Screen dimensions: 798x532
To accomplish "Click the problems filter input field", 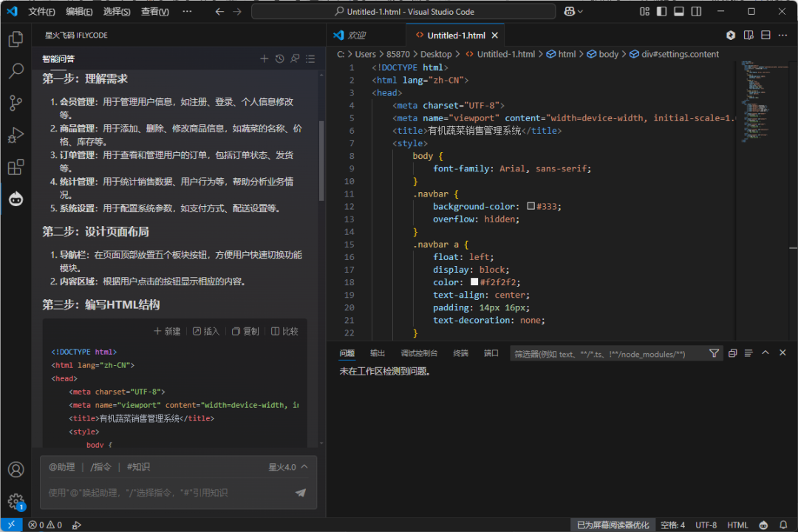I will coord(609,354).
